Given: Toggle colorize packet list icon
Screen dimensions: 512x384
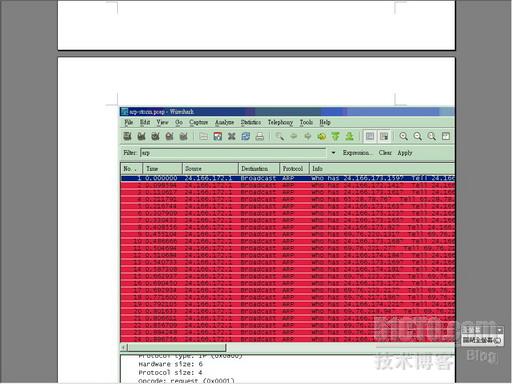Looking at the screenshot, I should tap(370, 136).
